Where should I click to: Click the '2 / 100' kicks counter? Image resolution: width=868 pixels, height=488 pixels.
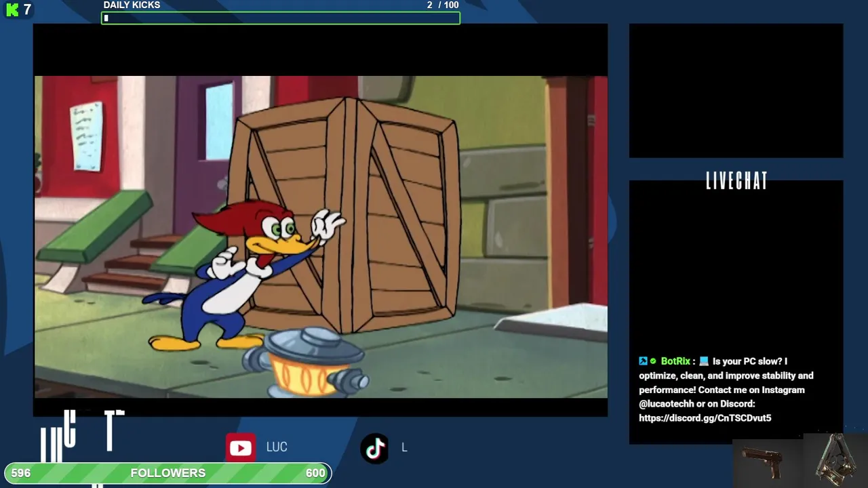pyautogui.click(x=443, y=5)
